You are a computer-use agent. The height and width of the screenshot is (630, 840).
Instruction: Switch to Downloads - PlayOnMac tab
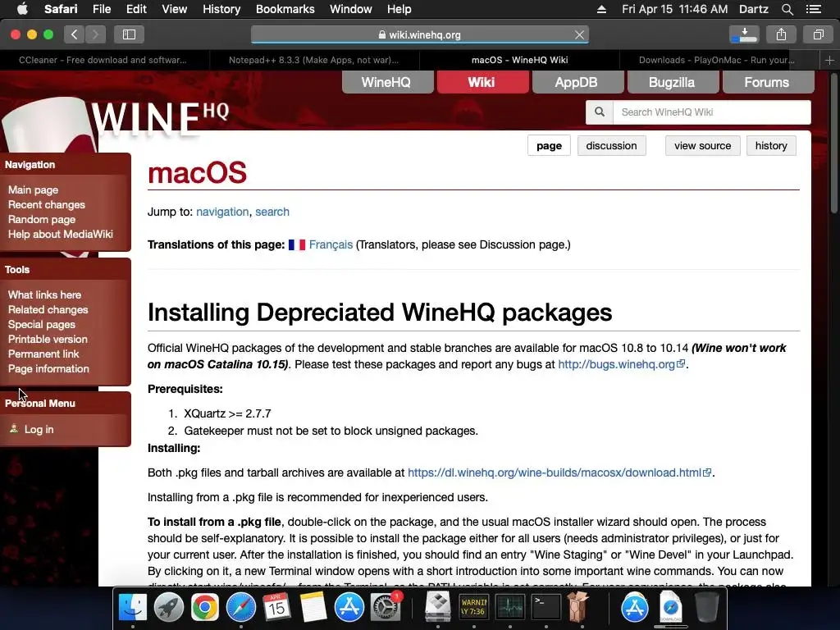pyautogui.click(x=717, y=60)
